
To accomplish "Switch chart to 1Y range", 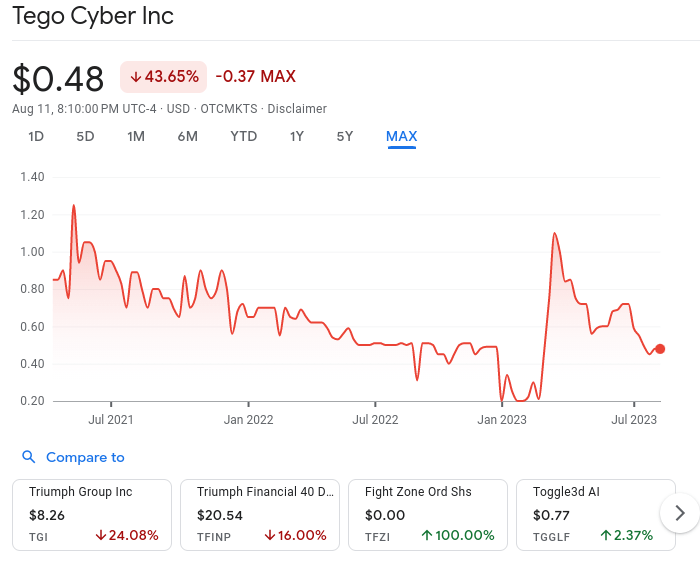I will (296, 136).
